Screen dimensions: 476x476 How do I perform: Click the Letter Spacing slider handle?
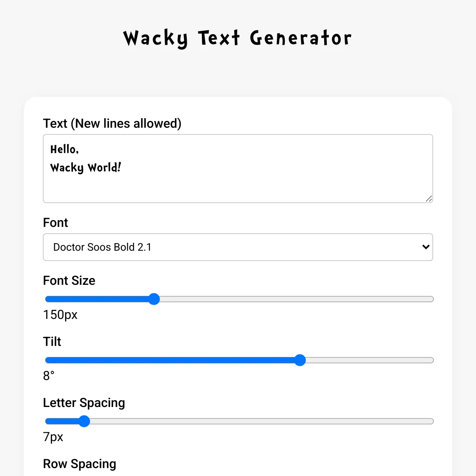coord(84,421)
